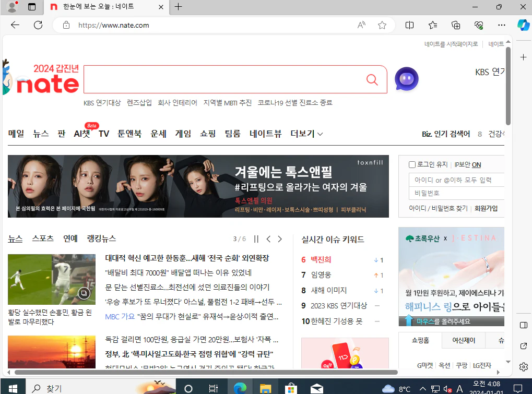Launch the Copilot sidebar icon
Screen dimensions: 532x394
point(523,25)
